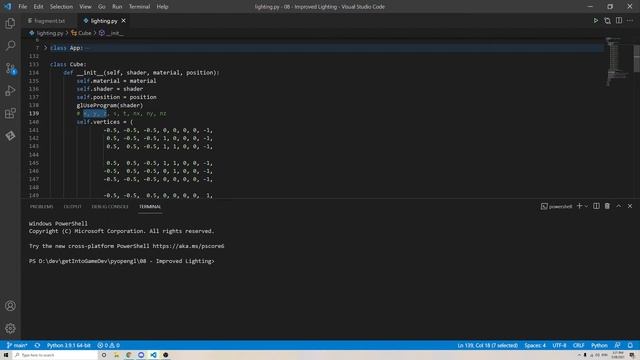
Task: Expand the folded class App line
Action: [x=46, y=48]
